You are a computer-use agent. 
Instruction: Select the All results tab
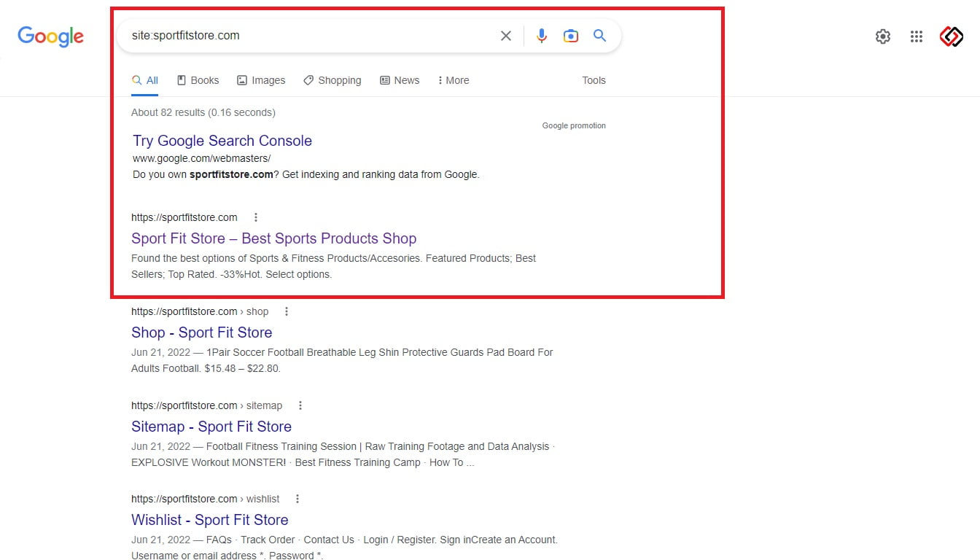145,80
